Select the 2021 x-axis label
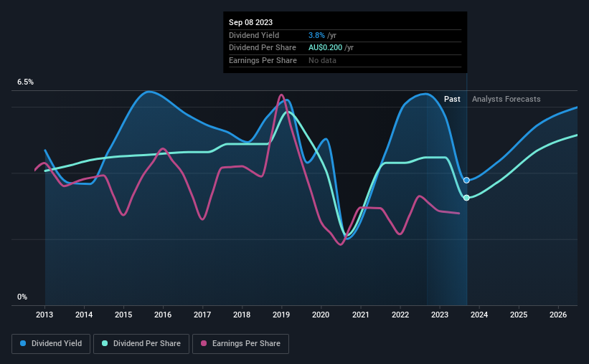Viewport: 589px width, 364px height. coord(361,315)
